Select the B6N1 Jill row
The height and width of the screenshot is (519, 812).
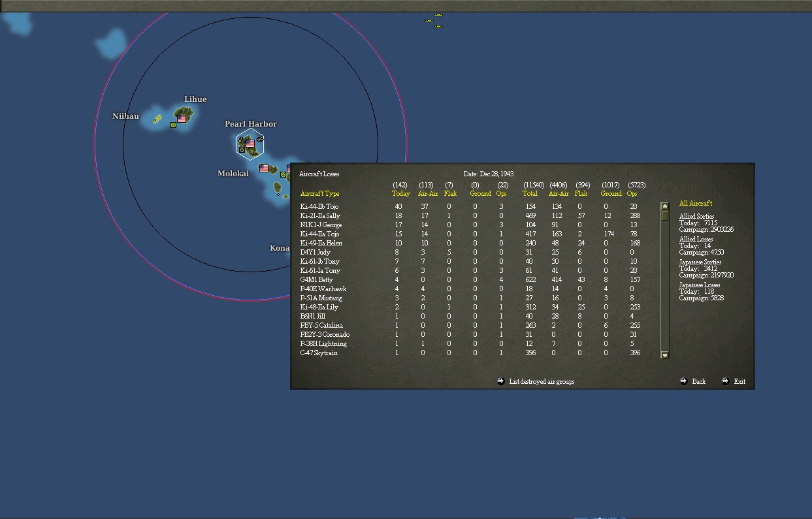point(470,317)
